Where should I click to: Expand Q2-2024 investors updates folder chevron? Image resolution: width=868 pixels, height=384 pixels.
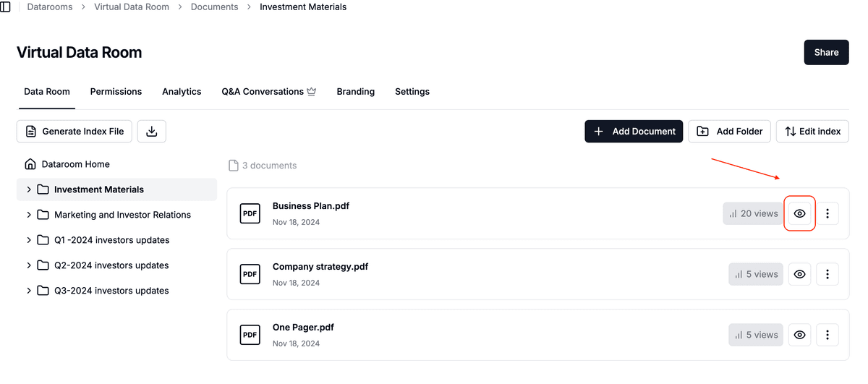29,265
